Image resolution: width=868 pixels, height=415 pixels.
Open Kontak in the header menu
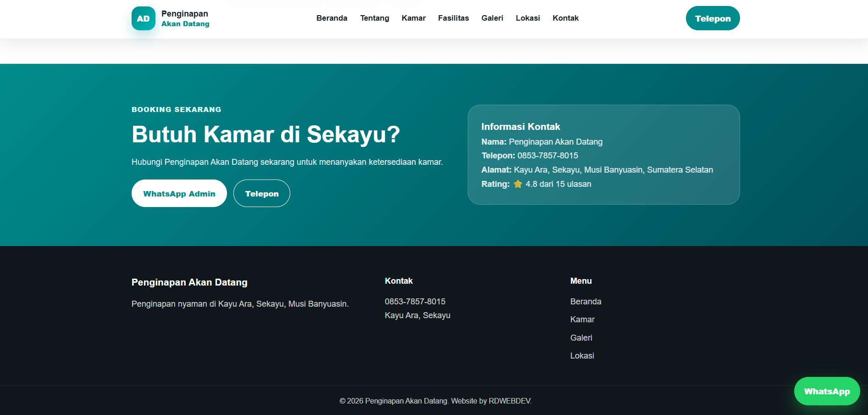pyautogui.click(x=565, y=18)
